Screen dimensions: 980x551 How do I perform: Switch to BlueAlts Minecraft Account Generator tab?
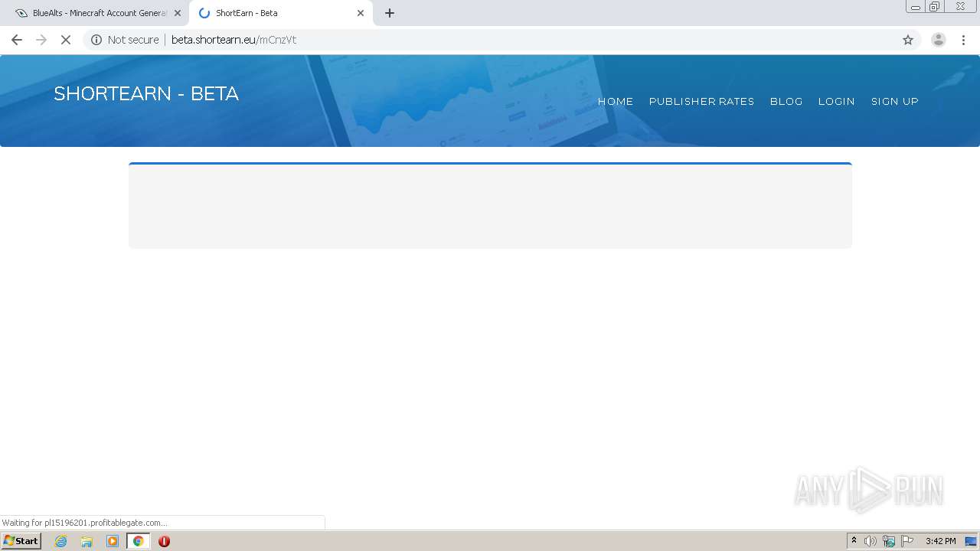coord(98,13)
